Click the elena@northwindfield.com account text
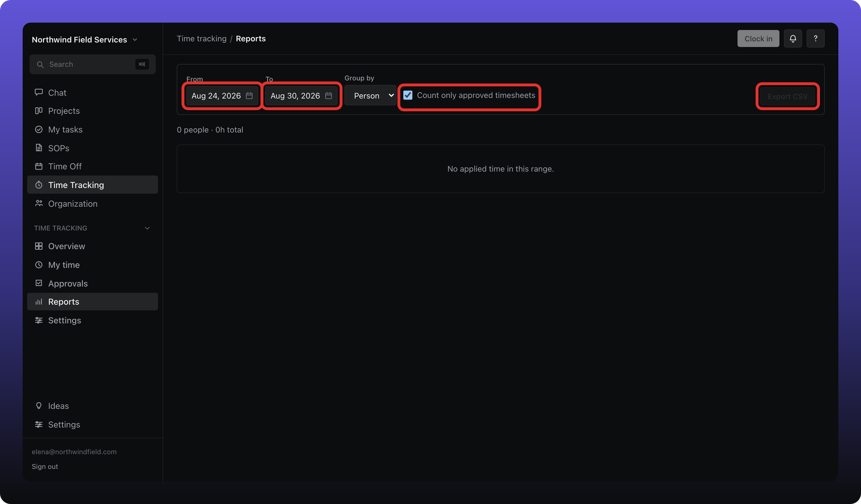Screen dimensions: 861x504 (74, 452)
